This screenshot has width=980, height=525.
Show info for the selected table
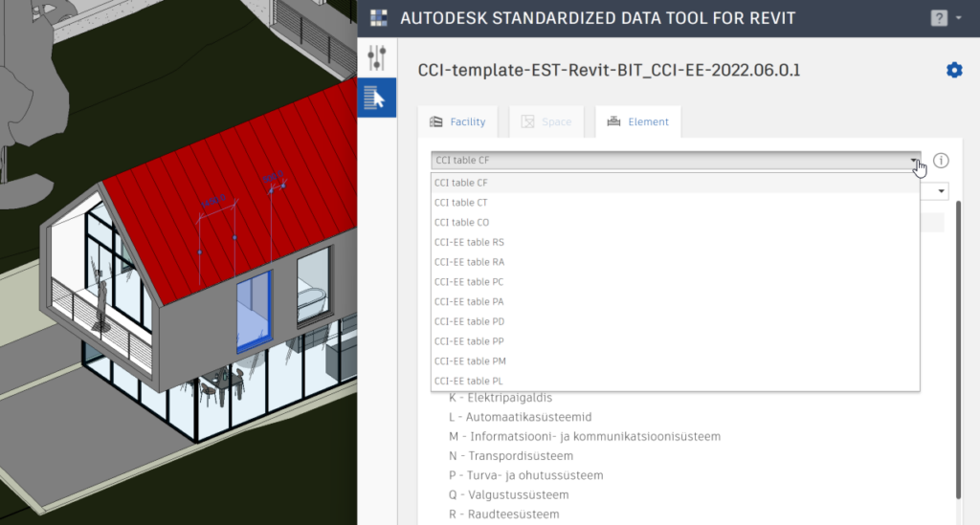click(x=941, y=161)
